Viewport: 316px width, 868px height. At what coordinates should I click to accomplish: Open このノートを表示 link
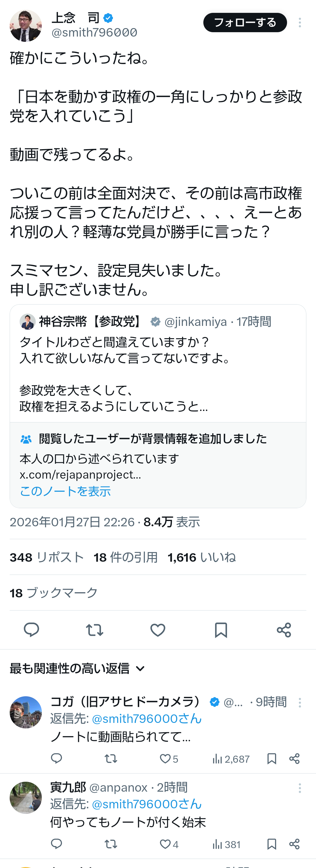(x=65, y=491)
